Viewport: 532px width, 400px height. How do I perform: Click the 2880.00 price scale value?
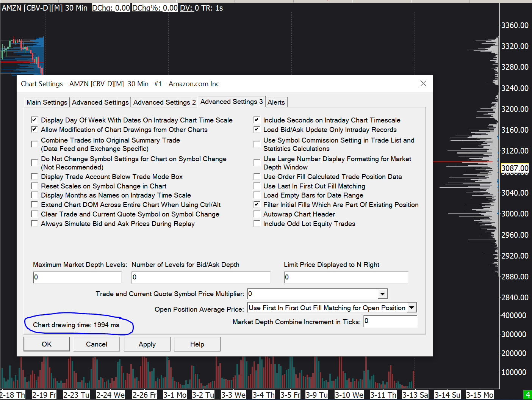(x=515, y=276)
